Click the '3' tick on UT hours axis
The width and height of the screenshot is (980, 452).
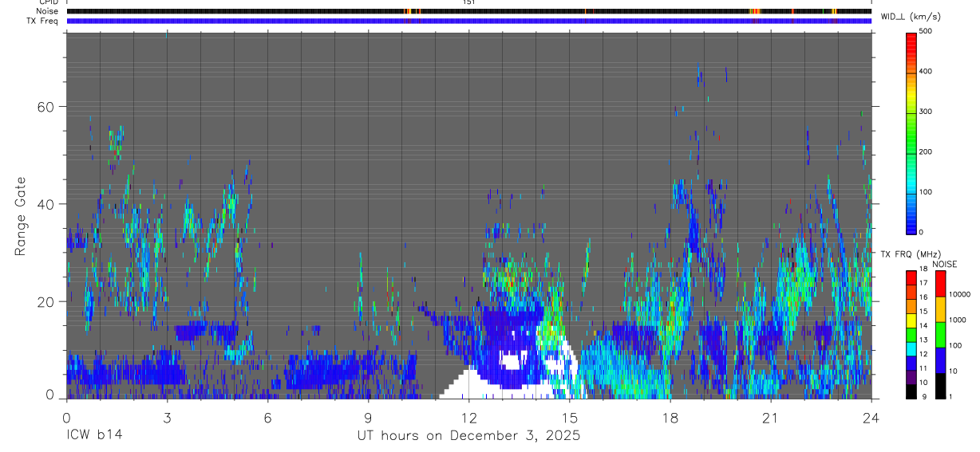point(167,417)
